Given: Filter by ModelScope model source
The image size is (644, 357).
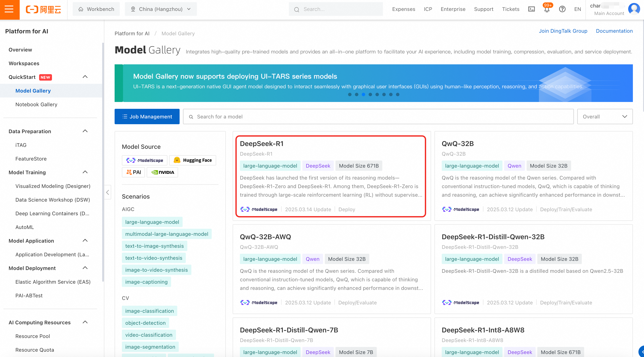Looking at the screenshot, I should (145, 160).
